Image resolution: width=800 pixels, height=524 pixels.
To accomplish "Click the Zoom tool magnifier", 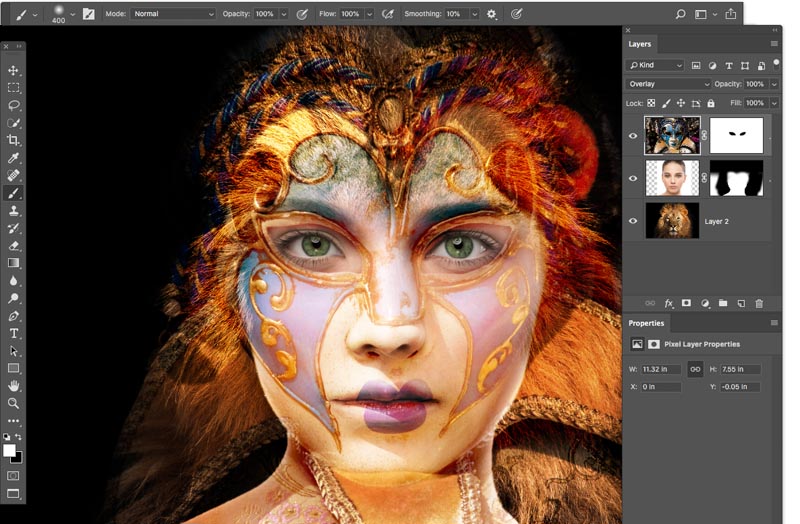I will pos(14,403).
